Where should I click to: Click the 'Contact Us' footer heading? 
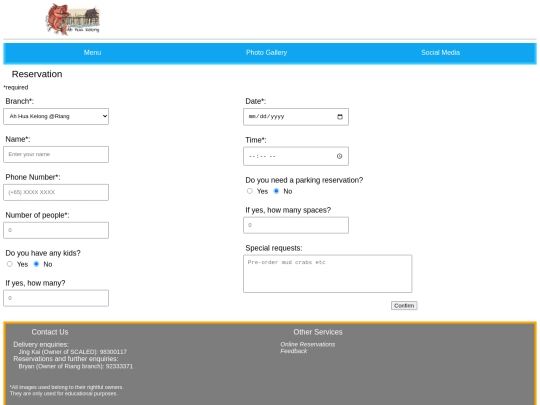click(50, 332)
